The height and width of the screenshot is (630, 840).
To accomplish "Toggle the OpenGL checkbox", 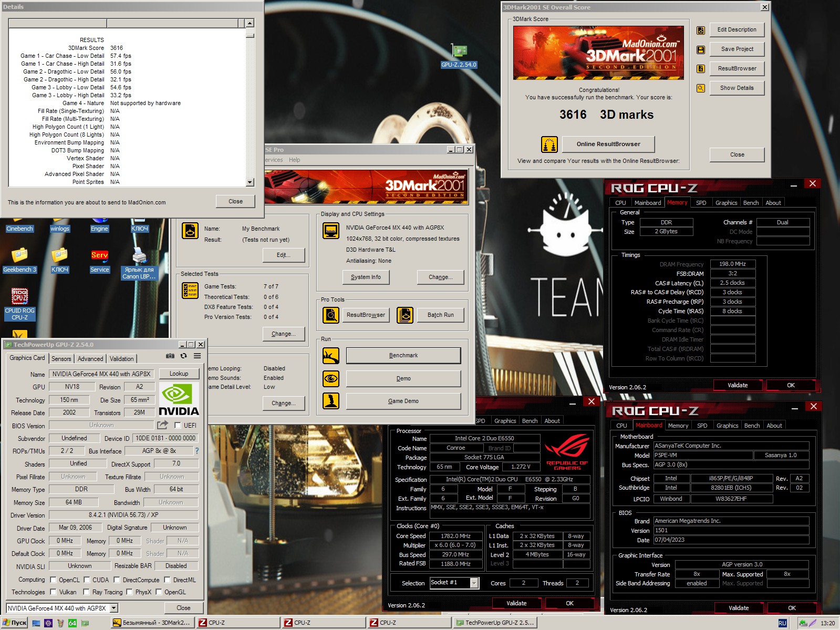I will [159, 592].
